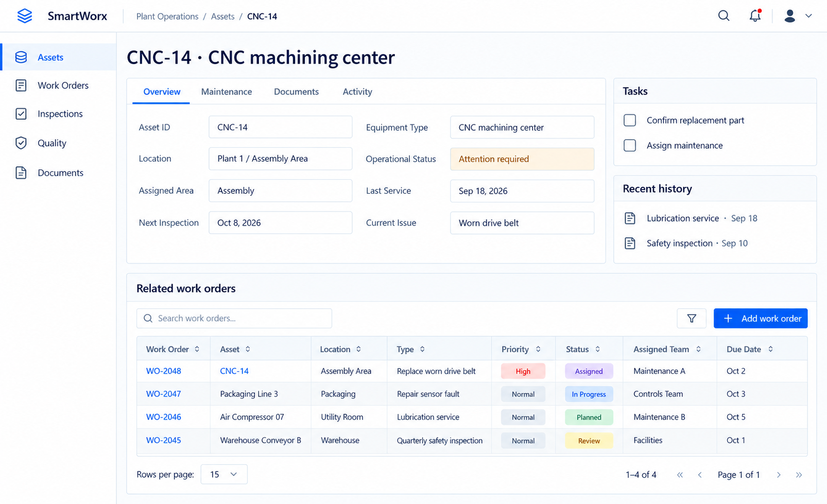Open the Activity tab
Screen dimensions: 827x504
357,92
